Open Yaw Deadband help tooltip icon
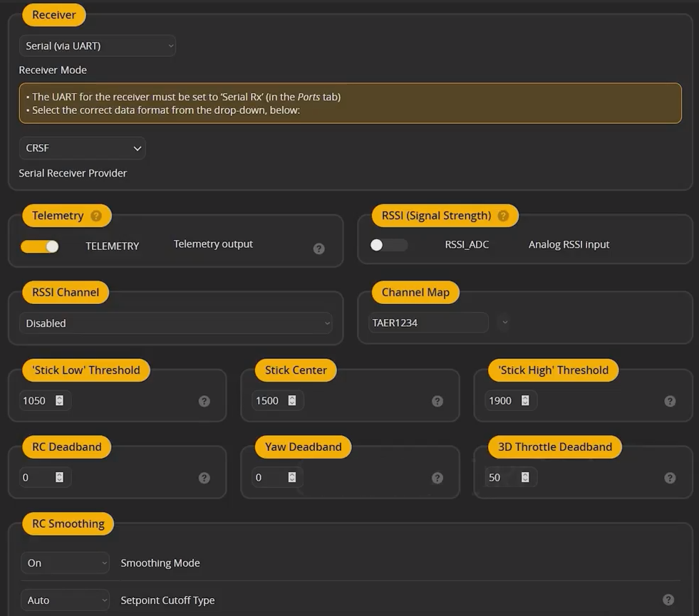Image resolution: width=699 pixels, height=616 pixels. coord(437,478)
